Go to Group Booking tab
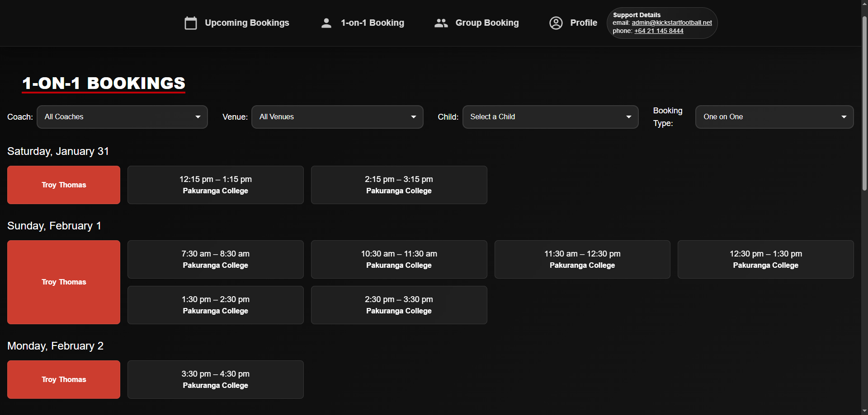The width and height of the screenshot is (868, 415). 486,23
